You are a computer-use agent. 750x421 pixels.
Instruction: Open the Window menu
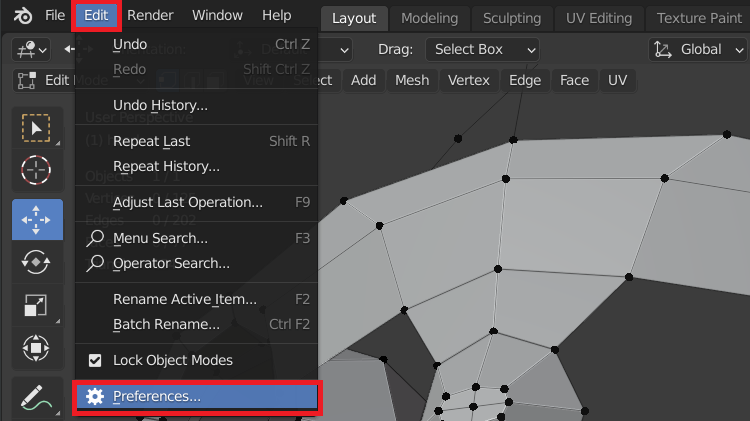[x=218, y=16]
